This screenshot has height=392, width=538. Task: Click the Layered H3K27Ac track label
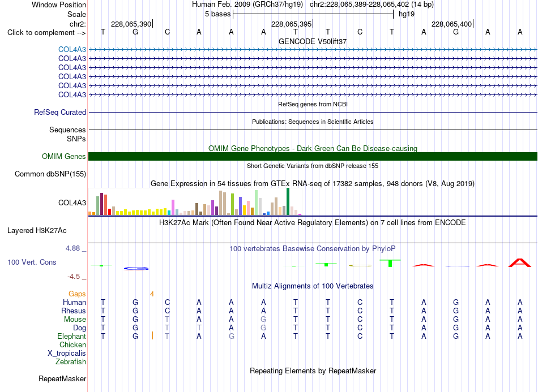[37, 231]
